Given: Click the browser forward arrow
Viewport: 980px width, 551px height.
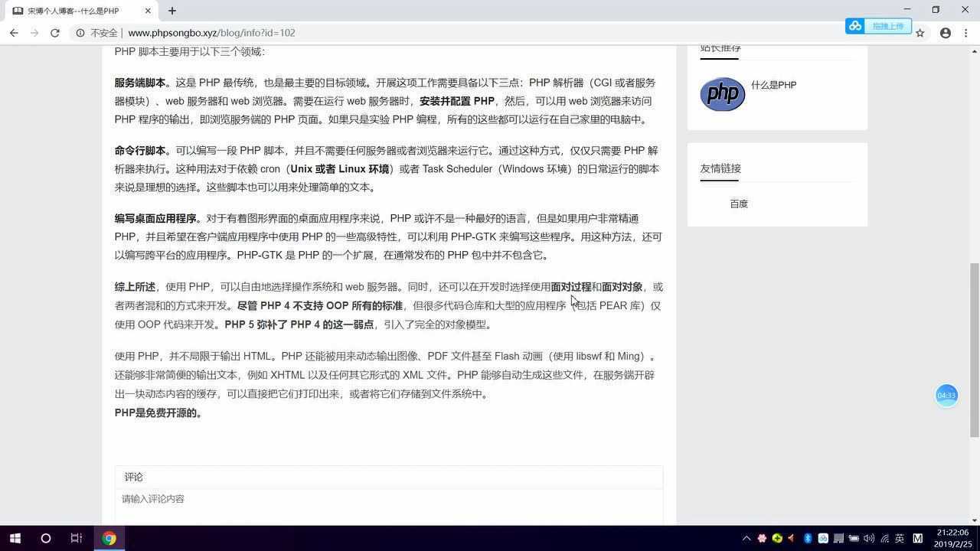Looking at the screenshot, I should point(34,33).
